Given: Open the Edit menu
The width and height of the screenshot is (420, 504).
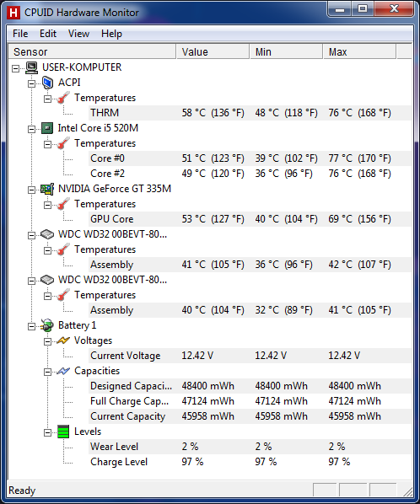Looking at the screenshot, I should point(48,34).
